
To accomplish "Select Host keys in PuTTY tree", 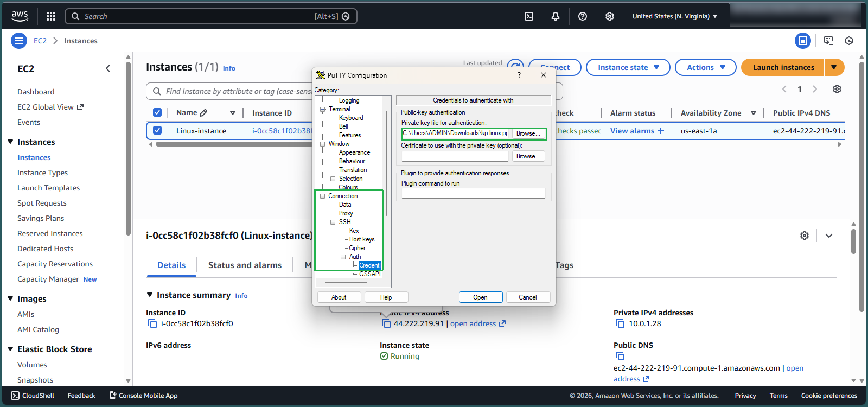I will 362,239.
